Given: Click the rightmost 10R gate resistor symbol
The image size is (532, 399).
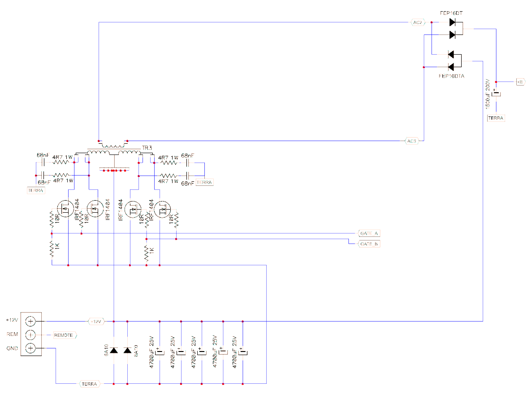Looking at the screenshot, I should (x=176, y=219).
